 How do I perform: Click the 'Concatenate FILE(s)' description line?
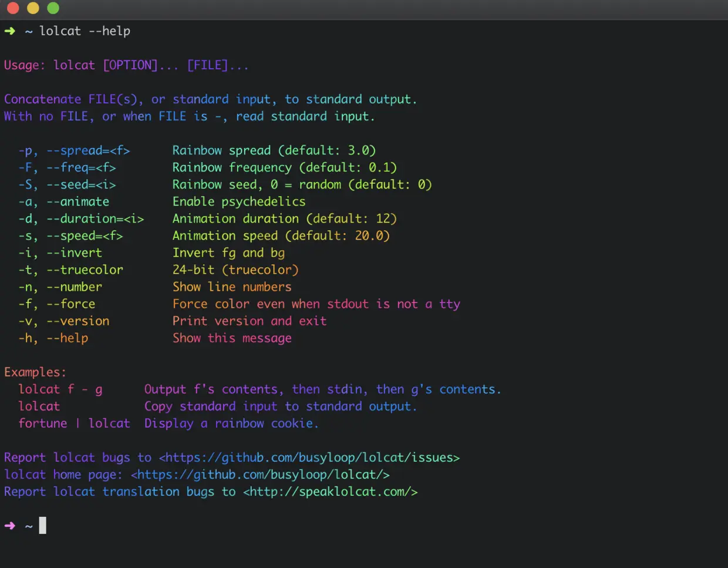click(x=210, y=99)
